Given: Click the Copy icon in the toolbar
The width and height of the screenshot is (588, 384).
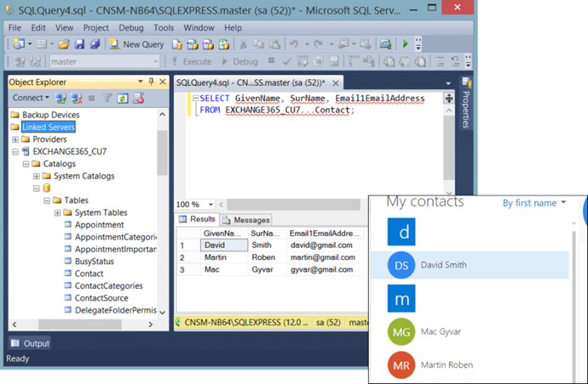Looking at the screenshot, I should (x=259, y=44).
